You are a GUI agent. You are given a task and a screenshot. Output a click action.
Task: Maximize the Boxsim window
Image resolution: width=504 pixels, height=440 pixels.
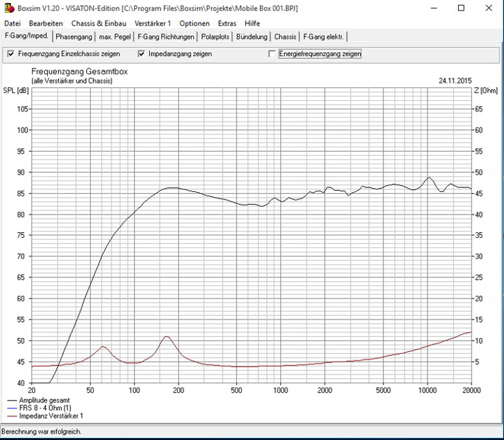point(461,8)
